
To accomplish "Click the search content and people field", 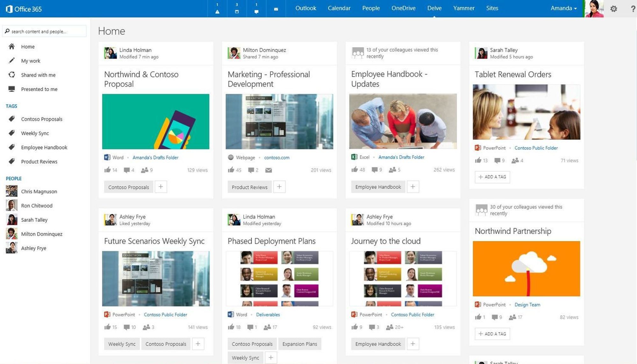I will [45, 31].
